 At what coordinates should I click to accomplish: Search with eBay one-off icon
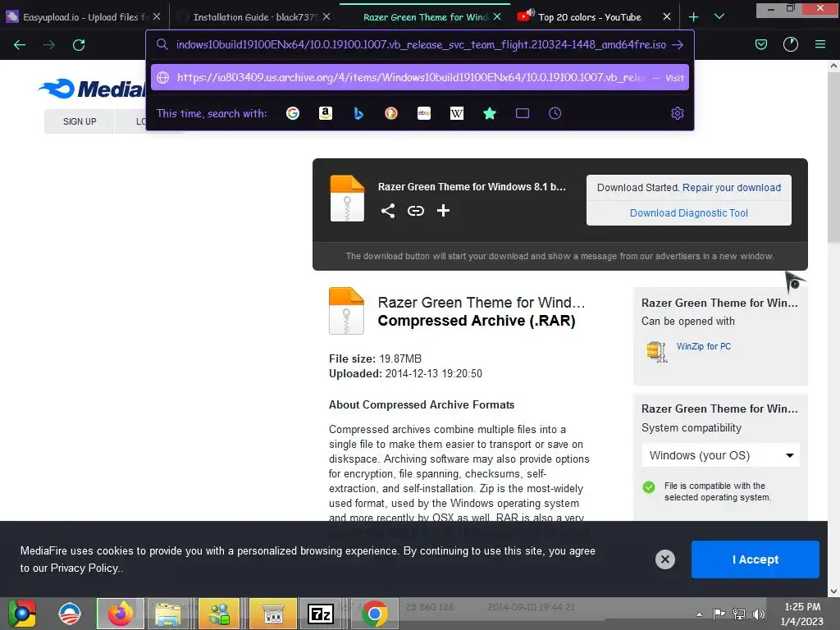pyautogui.click(x=424, y=113)
